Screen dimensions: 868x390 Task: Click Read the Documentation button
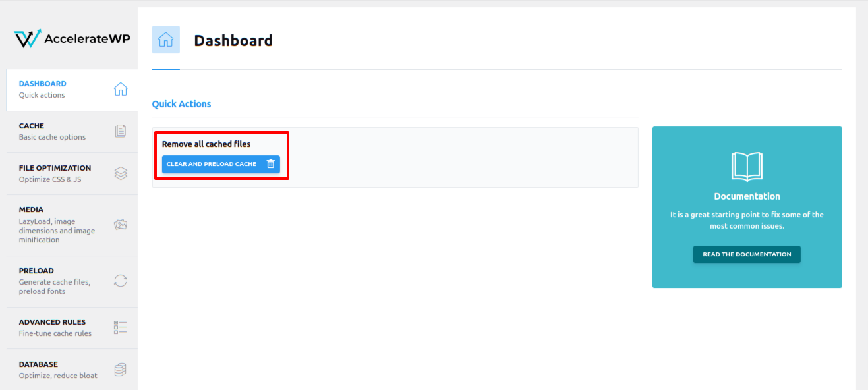pos(747,254)
